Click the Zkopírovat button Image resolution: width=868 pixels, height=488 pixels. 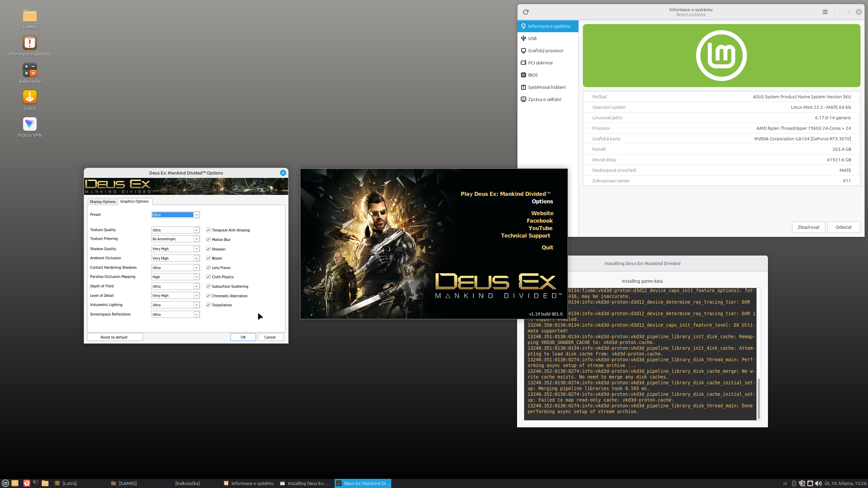(x=808, y=227)
